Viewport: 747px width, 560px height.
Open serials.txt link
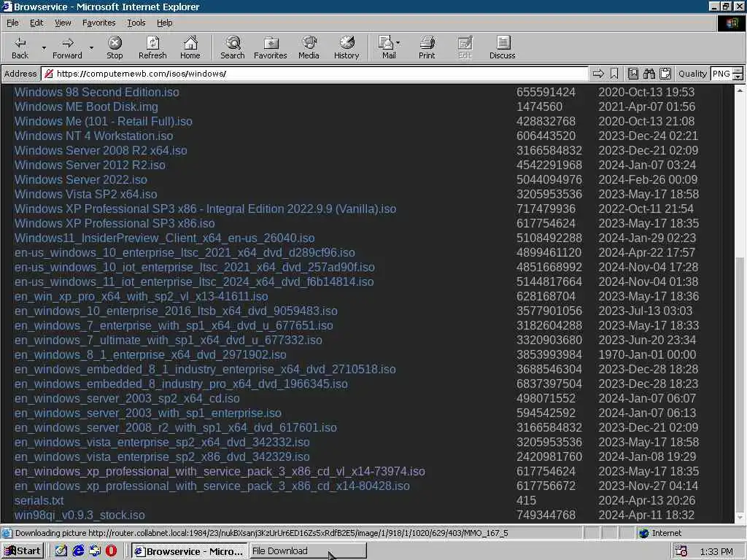[39, 500]
